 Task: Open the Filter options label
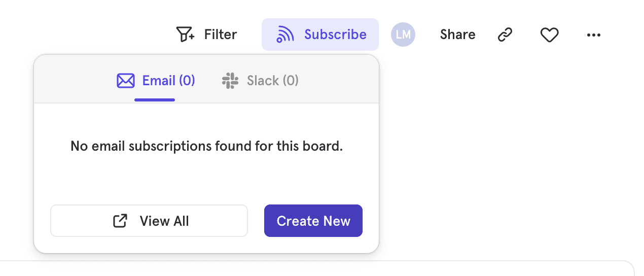click(x=220, y=34)
